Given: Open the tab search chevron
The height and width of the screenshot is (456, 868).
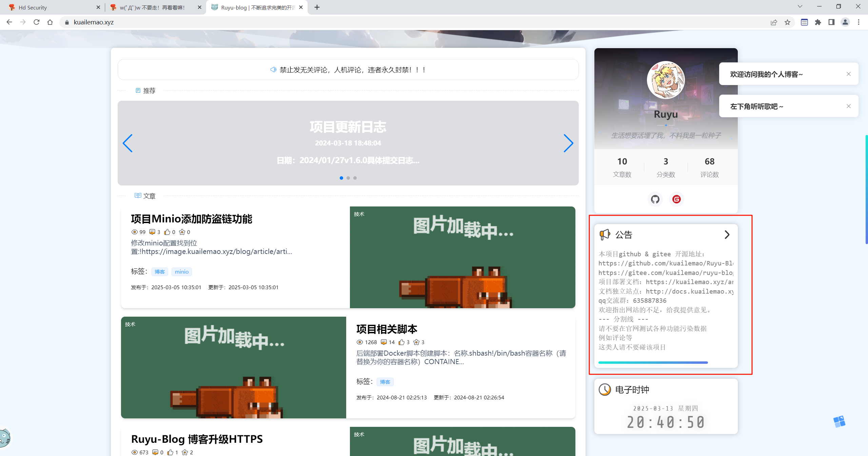Looking at the screenshot, I should [x=800, y=6].
